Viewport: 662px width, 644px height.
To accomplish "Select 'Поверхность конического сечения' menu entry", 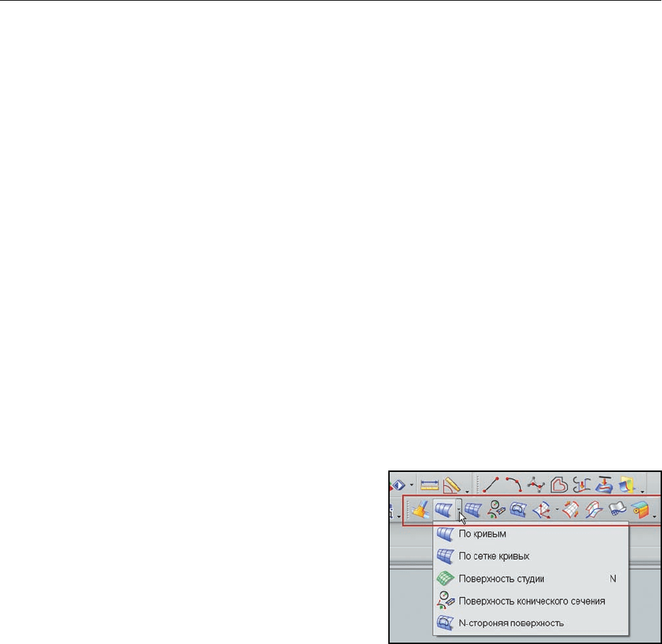I will 531,601.
